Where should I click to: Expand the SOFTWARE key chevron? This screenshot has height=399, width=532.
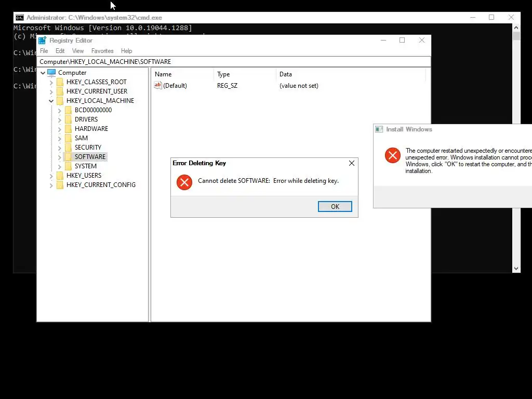pyautogui.click(x=59, y=157)
